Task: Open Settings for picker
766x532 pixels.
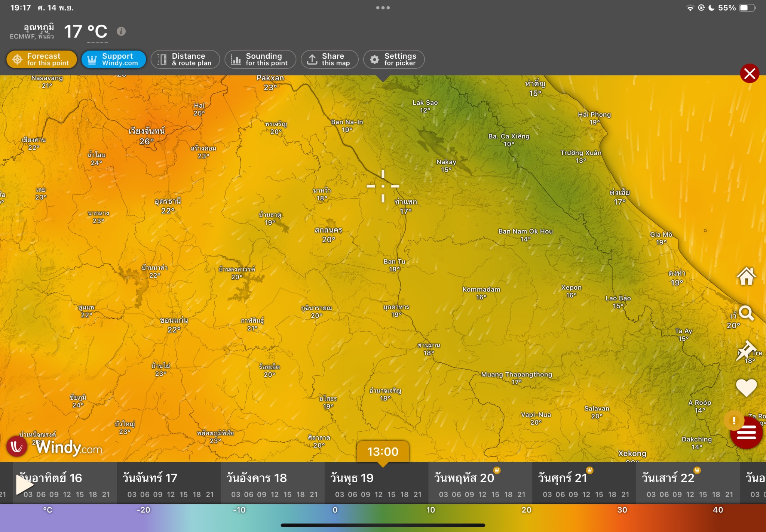Action: [393, 59]
